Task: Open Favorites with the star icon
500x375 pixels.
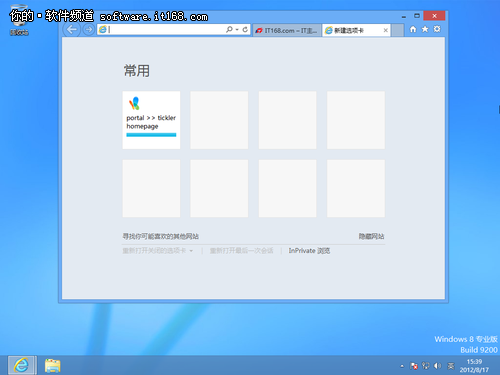Action: [425, 29]
